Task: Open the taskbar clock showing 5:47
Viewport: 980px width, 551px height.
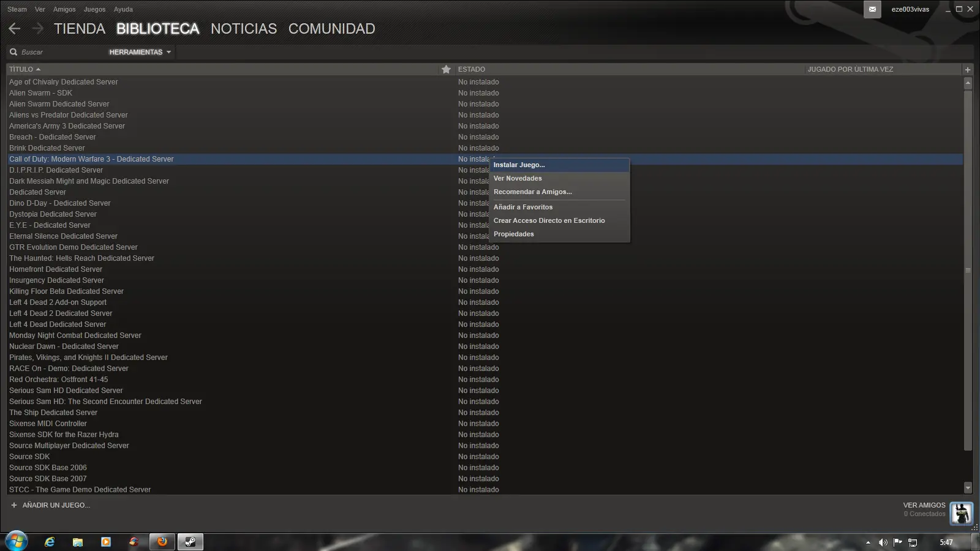Action: pyautogui.click(x=946, y=542)
